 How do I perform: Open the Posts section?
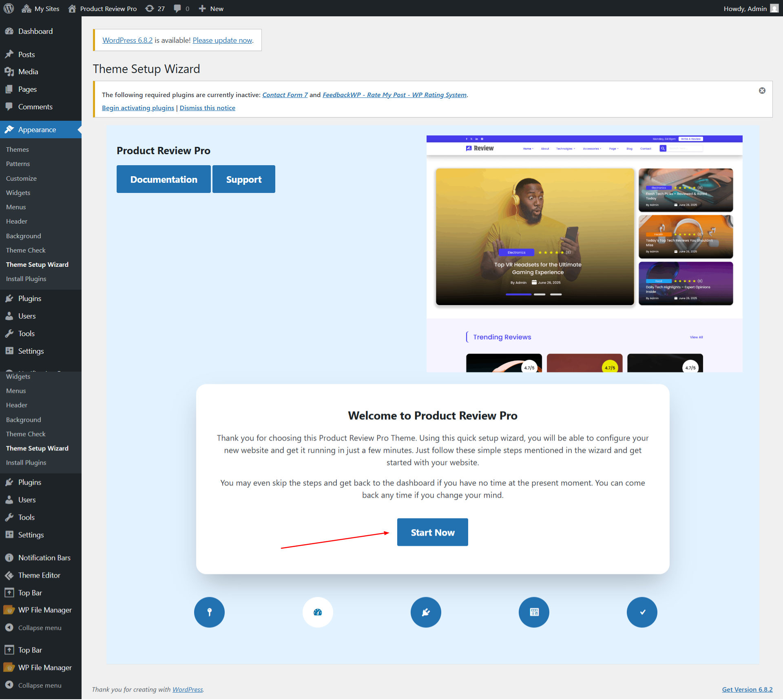coord(27,55)
